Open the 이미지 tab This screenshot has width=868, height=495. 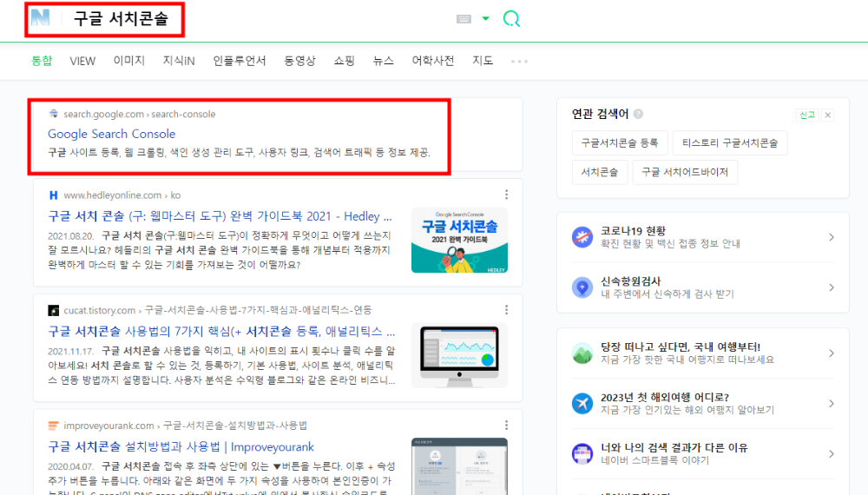point(129,61)
